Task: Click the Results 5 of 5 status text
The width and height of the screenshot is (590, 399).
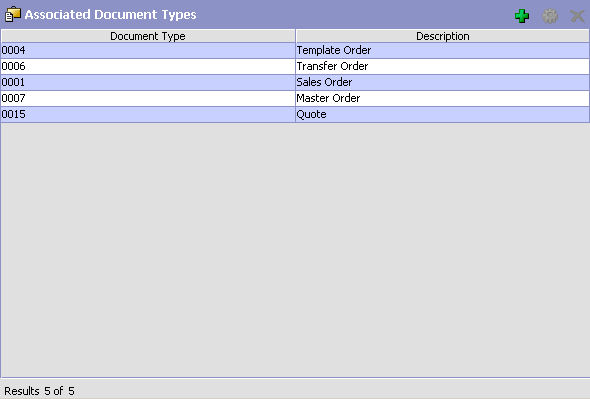Action: coord(40,391)
